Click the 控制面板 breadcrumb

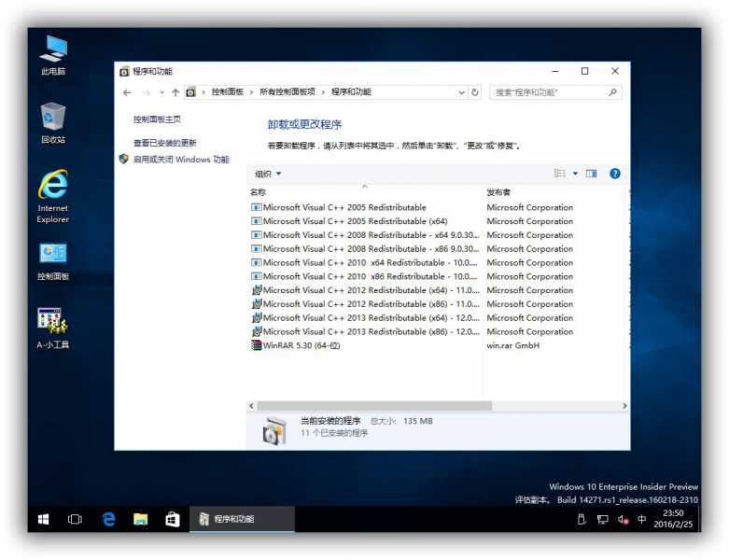point(228,92)
